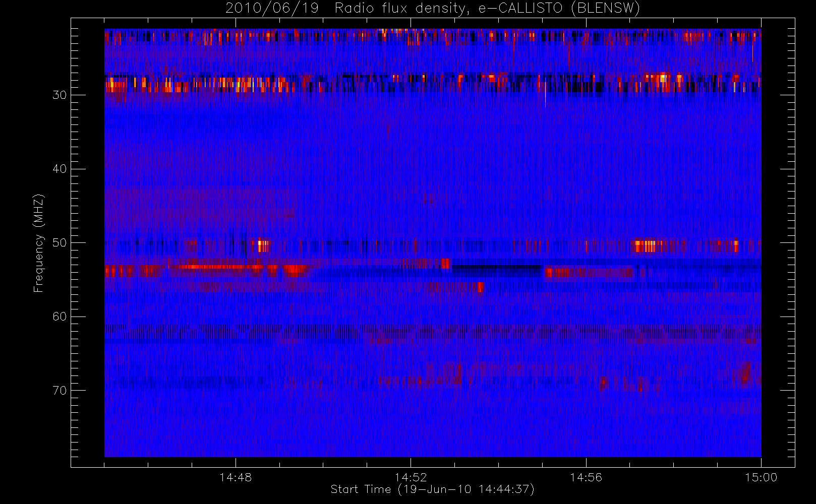
Task: Click the '15:00' time tick label
Action: (761, 477)
